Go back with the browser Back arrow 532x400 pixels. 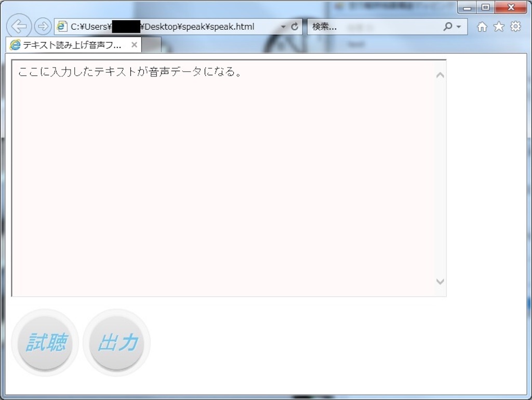click(19, 26)
